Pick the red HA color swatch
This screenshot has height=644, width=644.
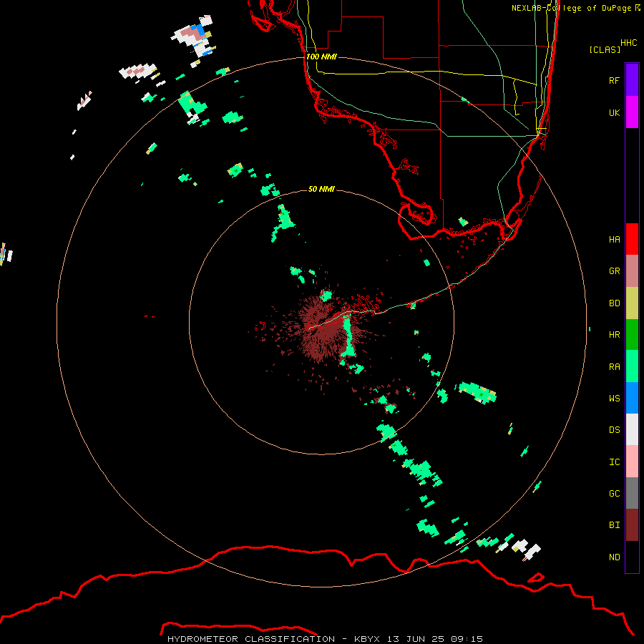coord(632,239)
